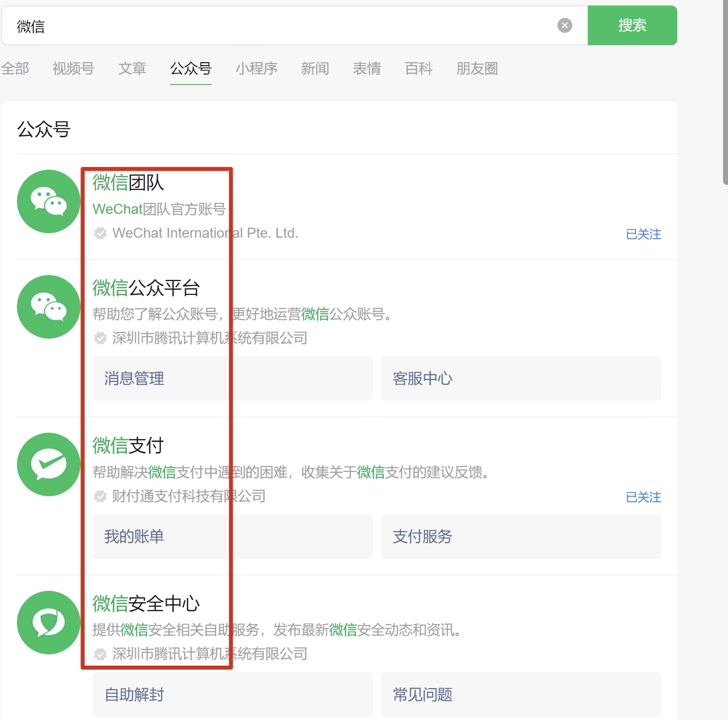Image resolution: width=728 pixels, height=720 pixels.
Task: Click the WeChat International Pte. Ltd. text
Action: 205,233
